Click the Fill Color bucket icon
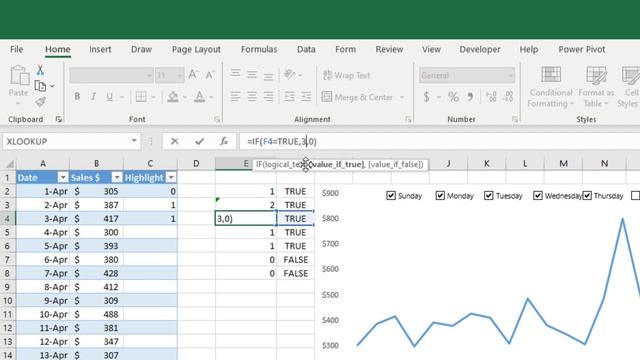This screenshot has height=360, width=640. (x=173, y=97)
